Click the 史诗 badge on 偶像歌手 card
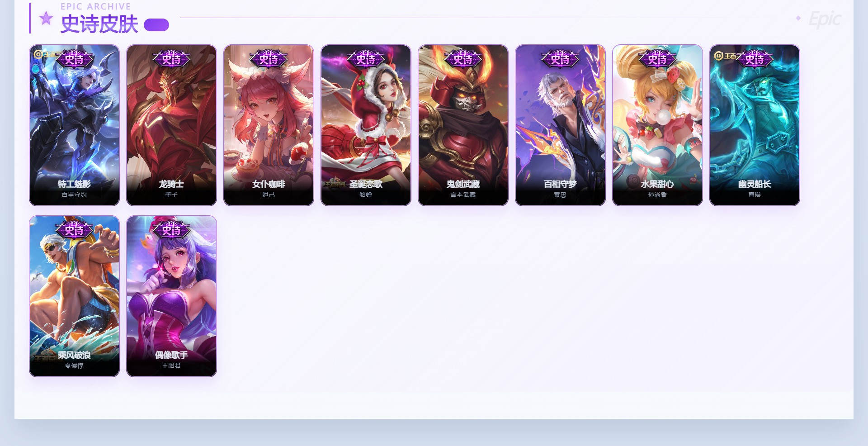The height and width of the screenshot is (446, 868). pos(171,230)
